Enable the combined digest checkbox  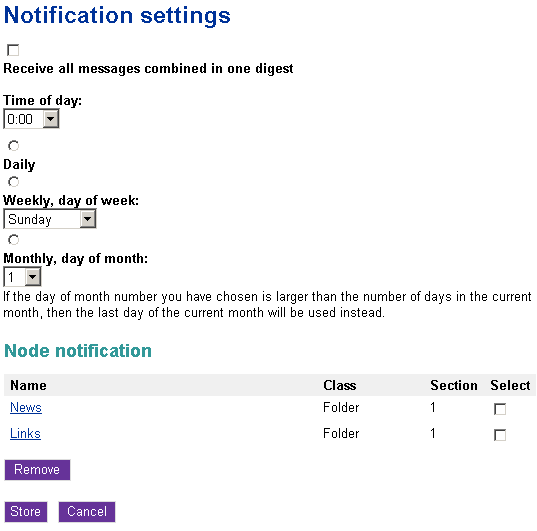pos(13,50)
